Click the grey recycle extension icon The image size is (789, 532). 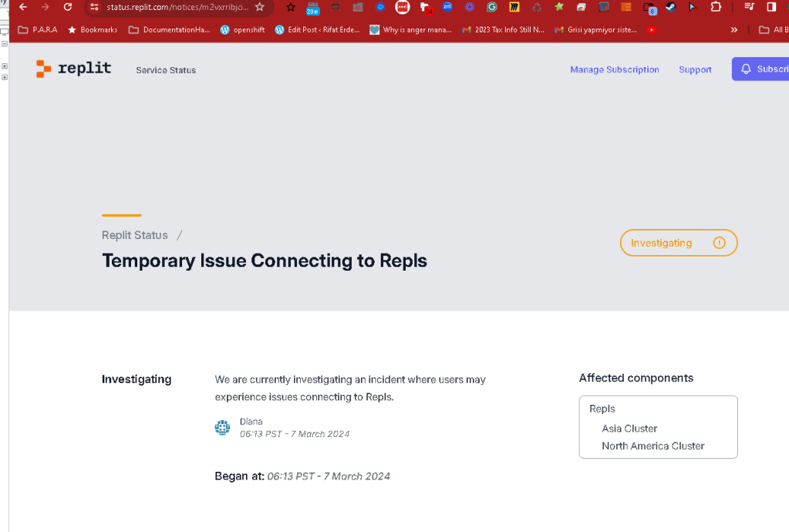pos(537,7)
